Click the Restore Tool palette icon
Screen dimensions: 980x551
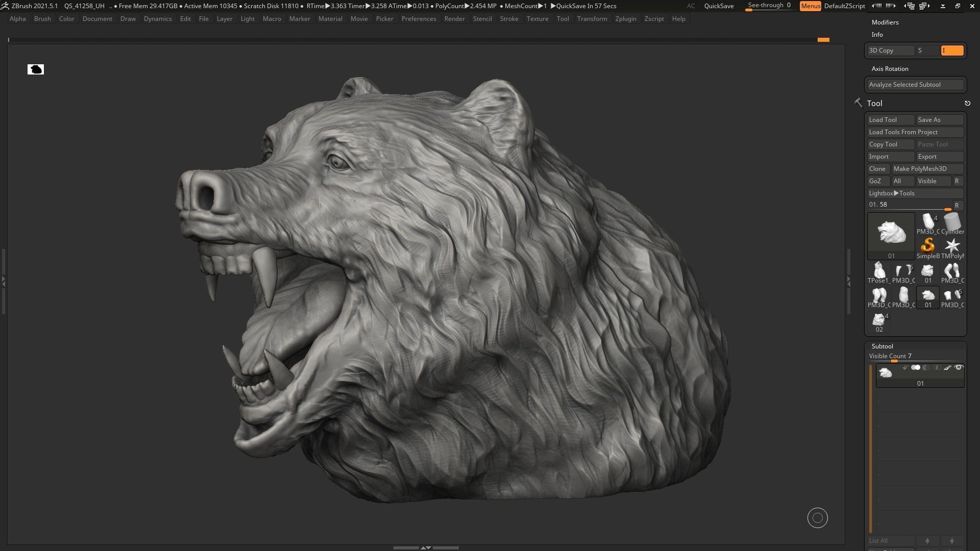pyautogui.click(x=967, y=103)
